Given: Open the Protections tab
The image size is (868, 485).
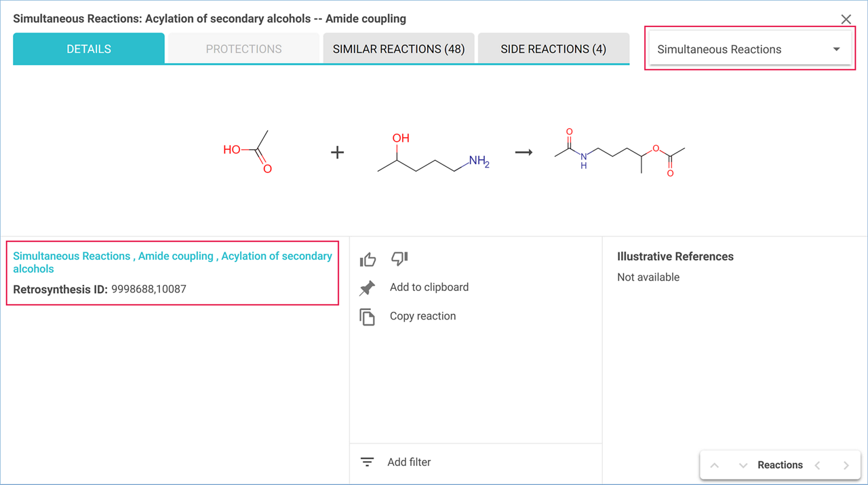Looking at the screenshot, I should pyautogui.click(x=243, y=49).
